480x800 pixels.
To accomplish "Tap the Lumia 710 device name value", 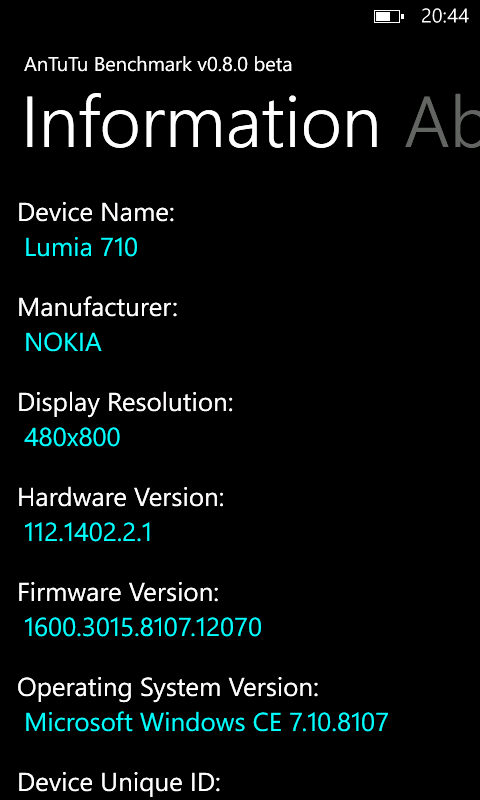I will pos(81,247).
